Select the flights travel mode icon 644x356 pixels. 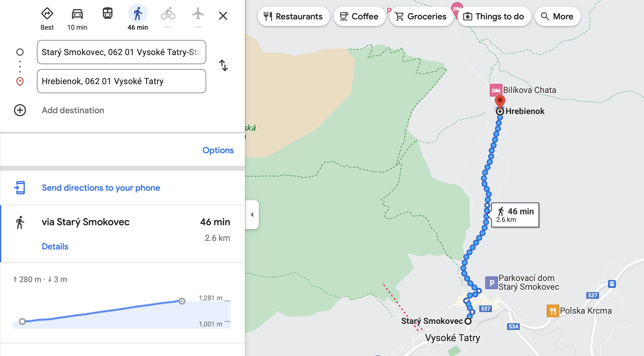198,14
